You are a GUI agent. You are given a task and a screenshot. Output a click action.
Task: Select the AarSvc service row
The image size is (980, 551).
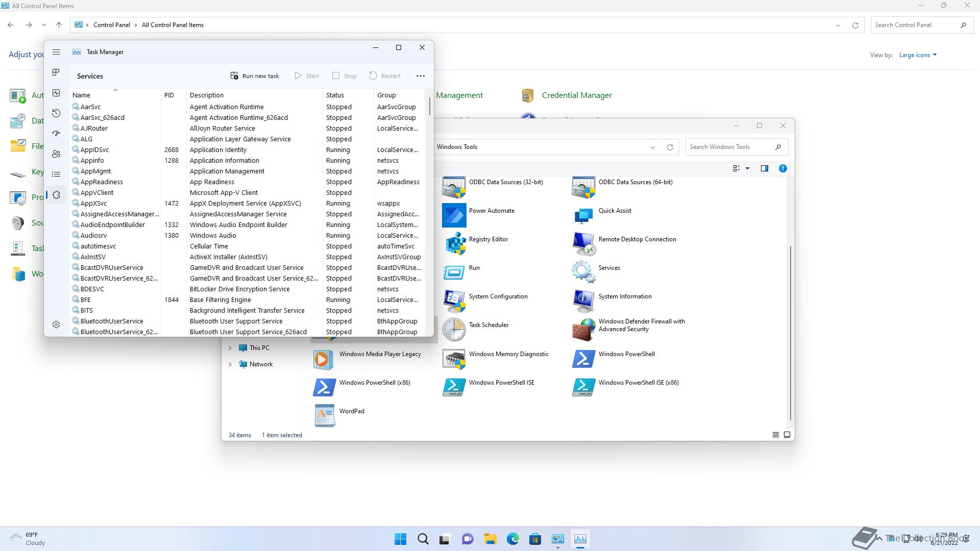pos(247,107)
